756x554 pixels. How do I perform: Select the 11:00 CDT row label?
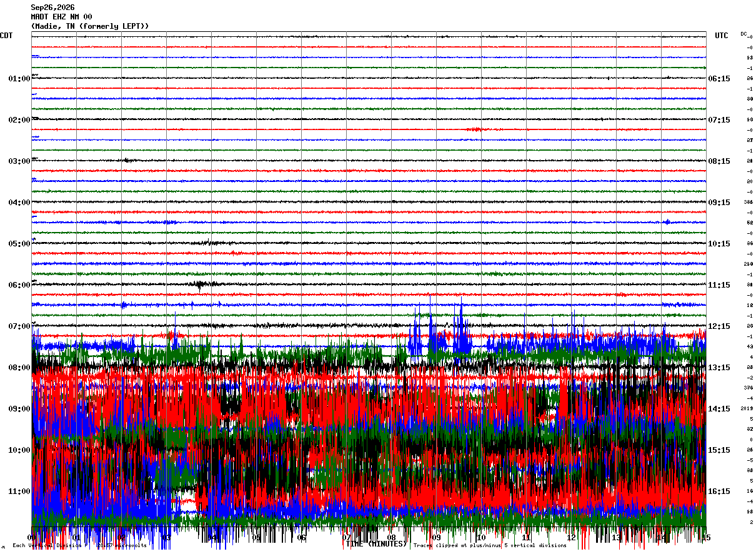pos(19,491)
